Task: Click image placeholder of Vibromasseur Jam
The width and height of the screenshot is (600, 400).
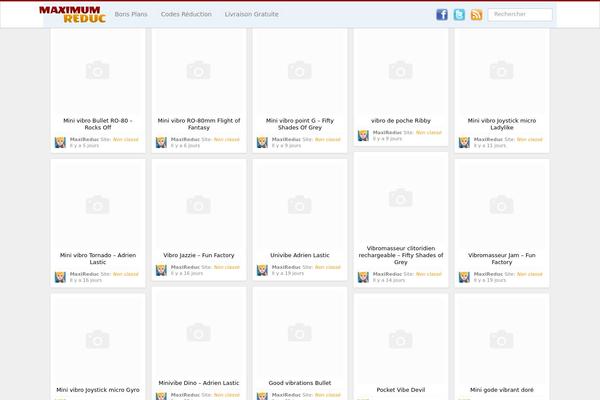Action: (502, 205)
